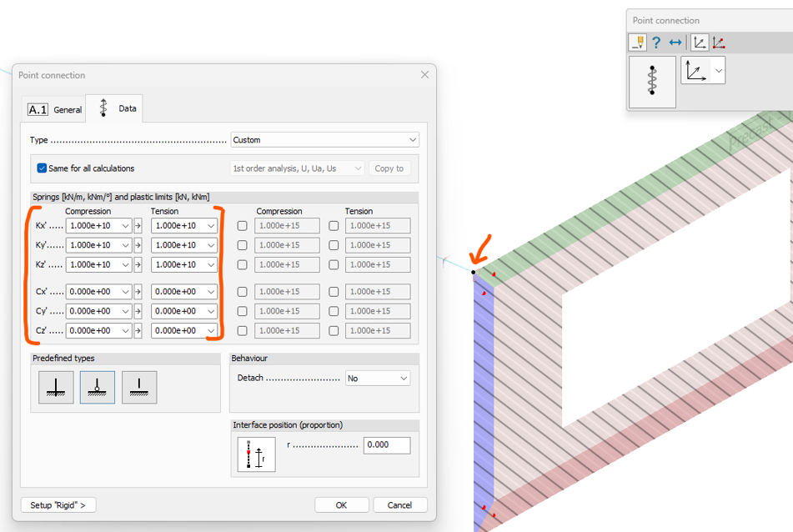Viewport: 793px width, 532px height.
Task: Click the Copy to button
Action: coord(389,168)
